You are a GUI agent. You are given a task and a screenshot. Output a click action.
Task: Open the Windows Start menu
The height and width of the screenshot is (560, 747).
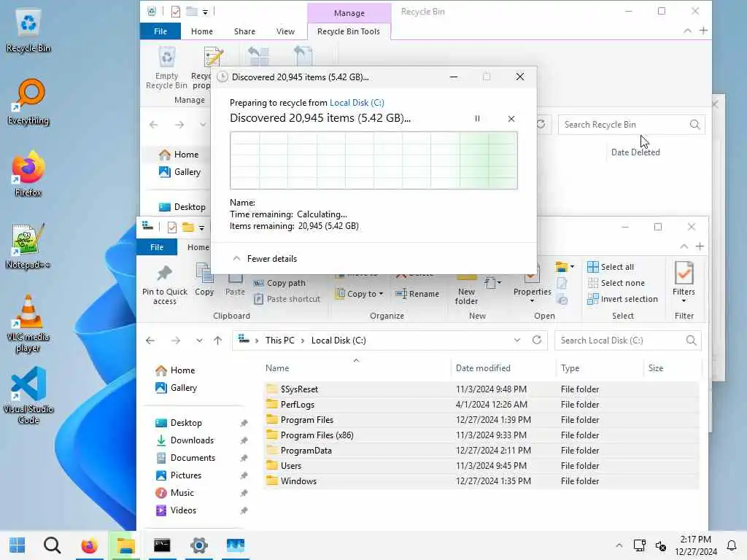(x=18, y=545)
